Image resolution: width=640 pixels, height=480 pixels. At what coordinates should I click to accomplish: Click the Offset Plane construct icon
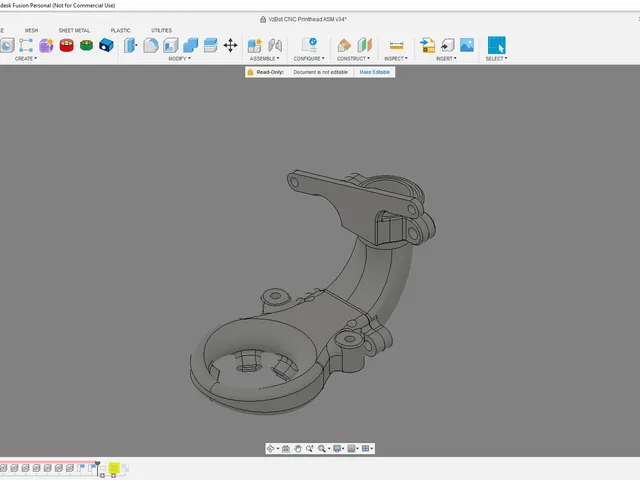(x=344, y=45)
